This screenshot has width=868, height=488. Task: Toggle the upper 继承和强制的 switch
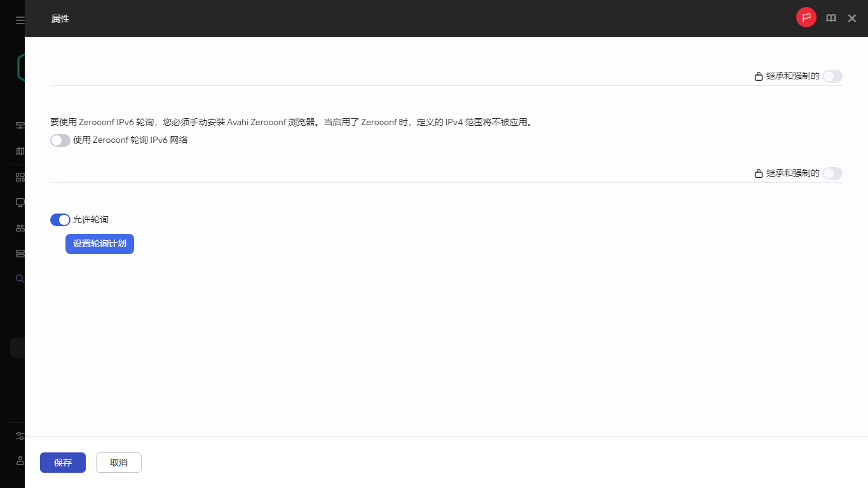click(x=832, y=76)
